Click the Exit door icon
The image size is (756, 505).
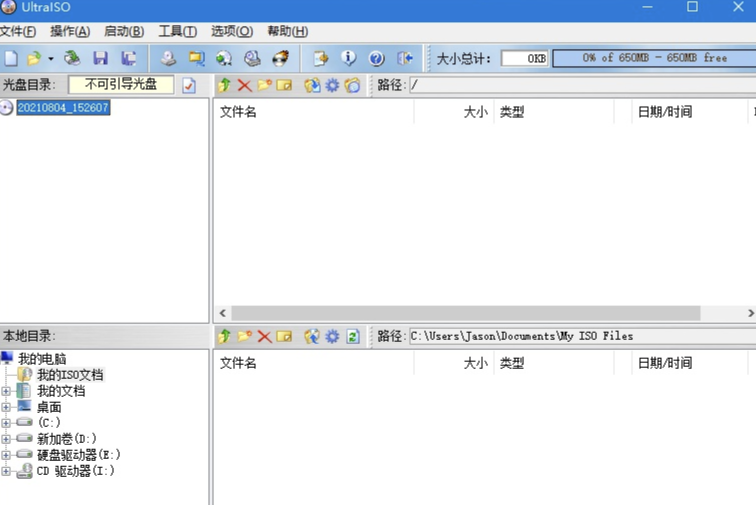tap(405, 58)
